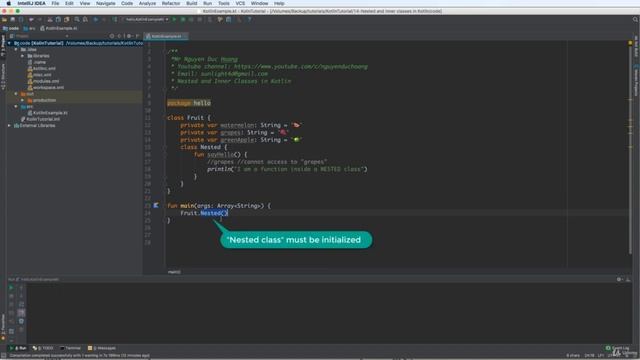The image size is (640, 360).
Task: Click the Redo toolbar icon
Action: click(40, 19)
